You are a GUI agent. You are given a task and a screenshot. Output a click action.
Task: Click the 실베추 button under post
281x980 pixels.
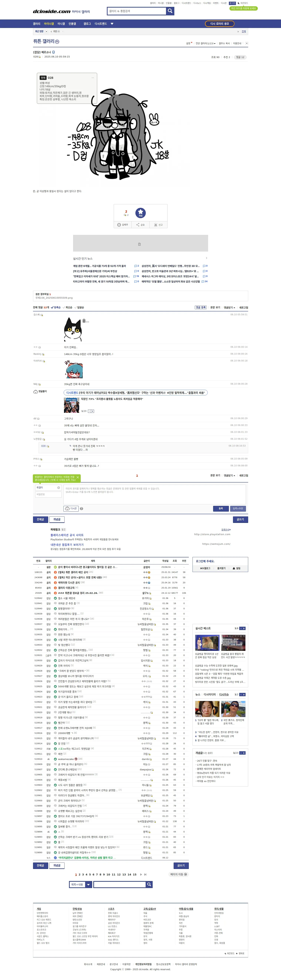tap(123, 225)
